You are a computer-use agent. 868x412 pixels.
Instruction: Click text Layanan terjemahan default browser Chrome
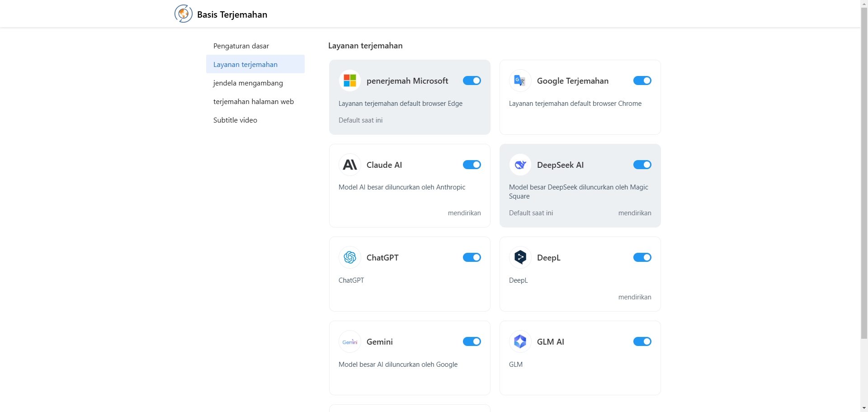(x=575, y=104)
